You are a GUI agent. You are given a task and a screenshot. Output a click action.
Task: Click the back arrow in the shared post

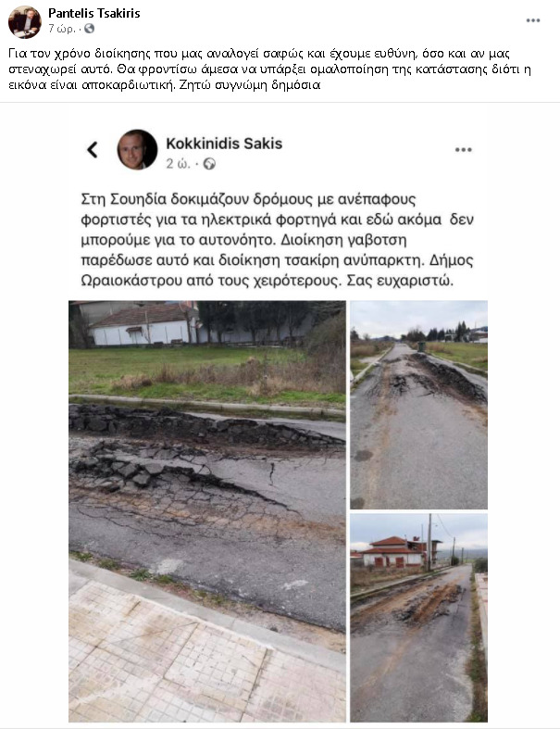click(x=93, y=150)
